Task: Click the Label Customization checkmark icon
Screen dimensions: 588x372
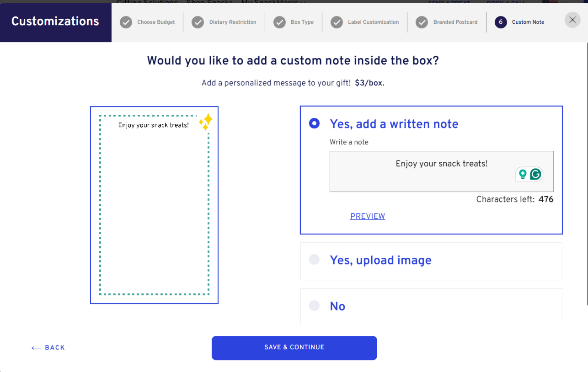Action: pyautogui.click(x=337, y=22)
